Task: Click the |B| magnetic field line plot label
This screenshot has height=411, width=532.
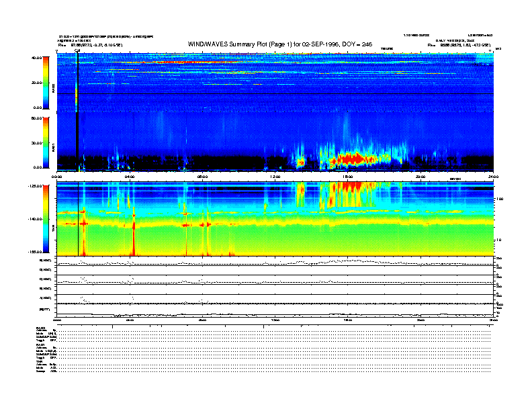Action: pyautogui.click(x=45, y=309)
